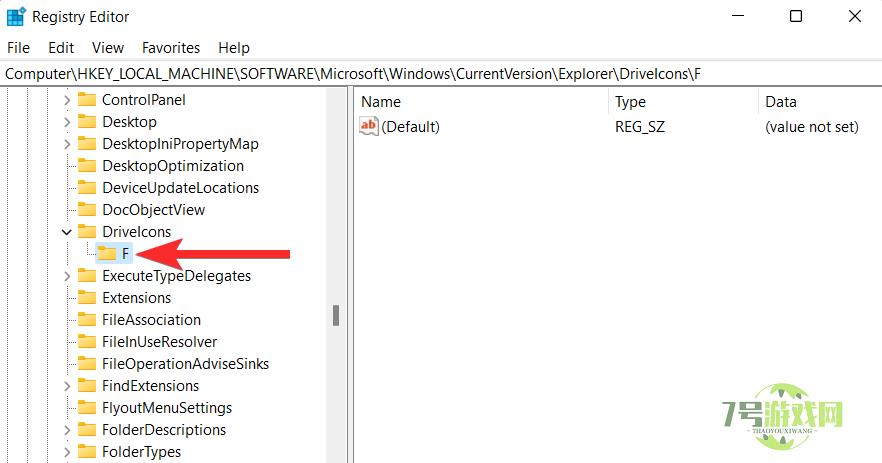Click the DocObjectView folder icon
The height and width of the screenshot is (463, 882).
(x=87, y=209)
